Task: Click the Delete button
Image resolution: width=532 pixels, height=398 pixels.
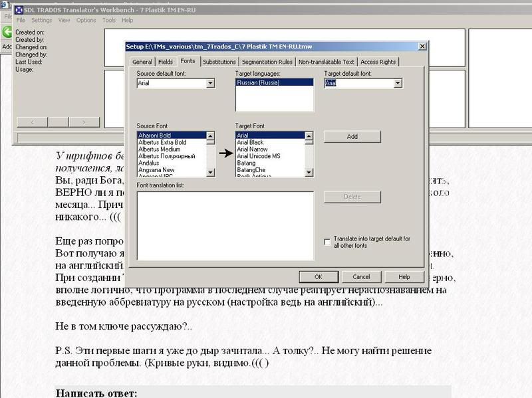Action: tap(352, 197)
